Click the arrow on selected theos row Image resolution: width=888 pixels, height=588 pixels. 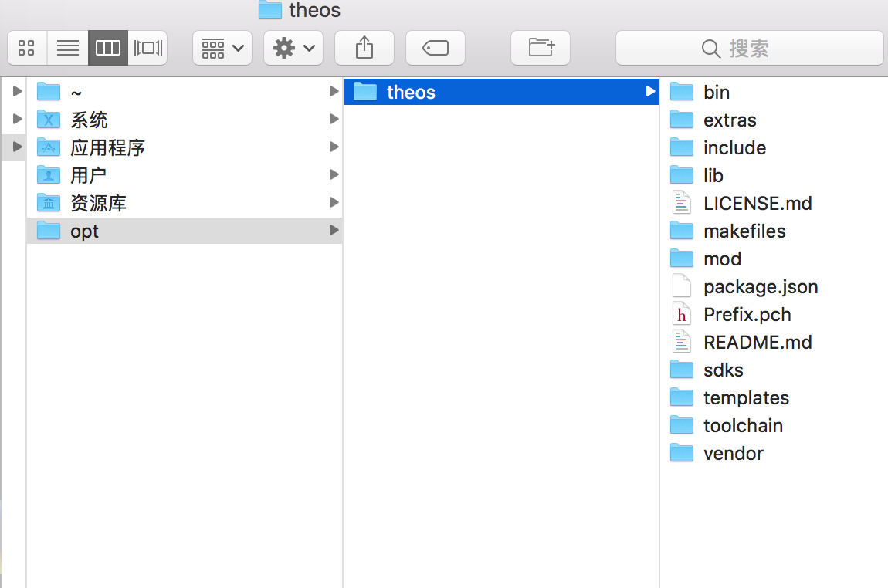[651, 91]
